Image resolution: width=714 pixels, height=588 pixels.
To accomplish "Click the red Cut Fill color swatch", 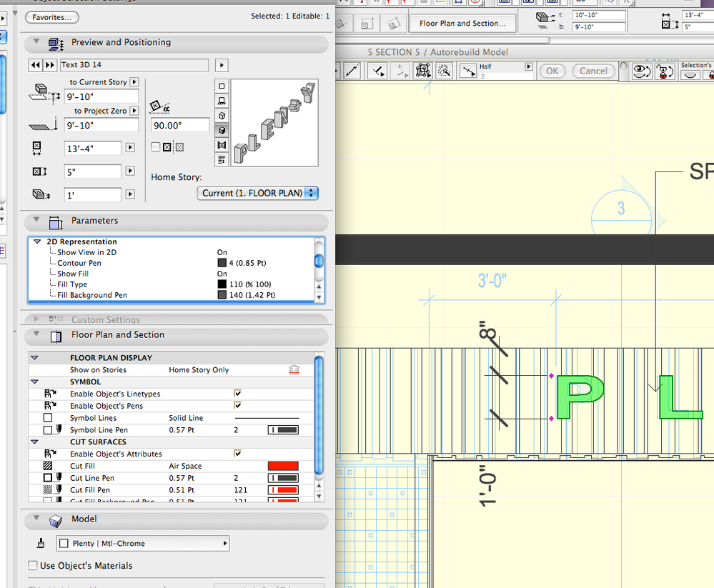I will coord(282,466).
